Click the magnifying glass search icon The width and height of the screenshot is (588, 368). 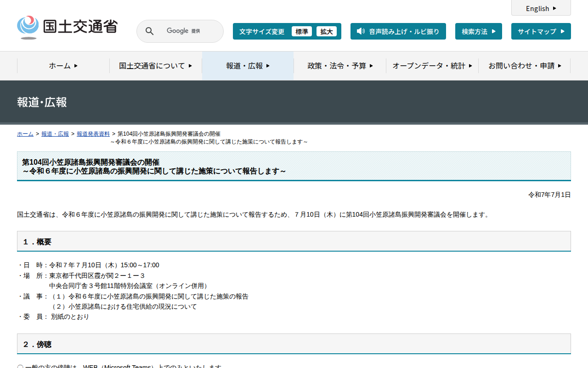click(149, 31)
